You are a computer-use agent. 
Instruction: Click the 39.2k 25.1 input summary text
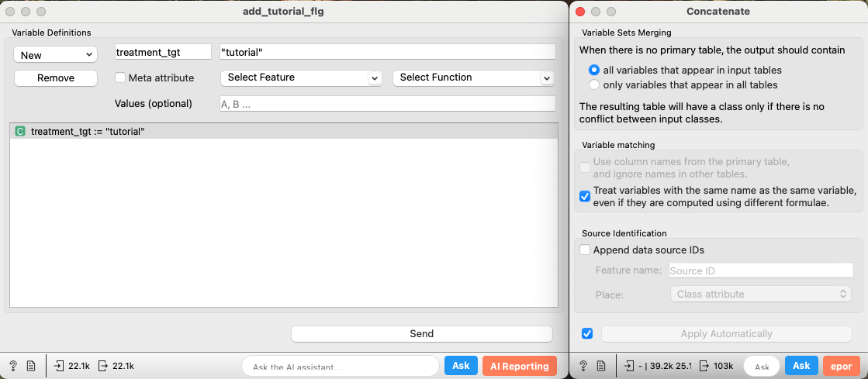[x=666, y=366]
